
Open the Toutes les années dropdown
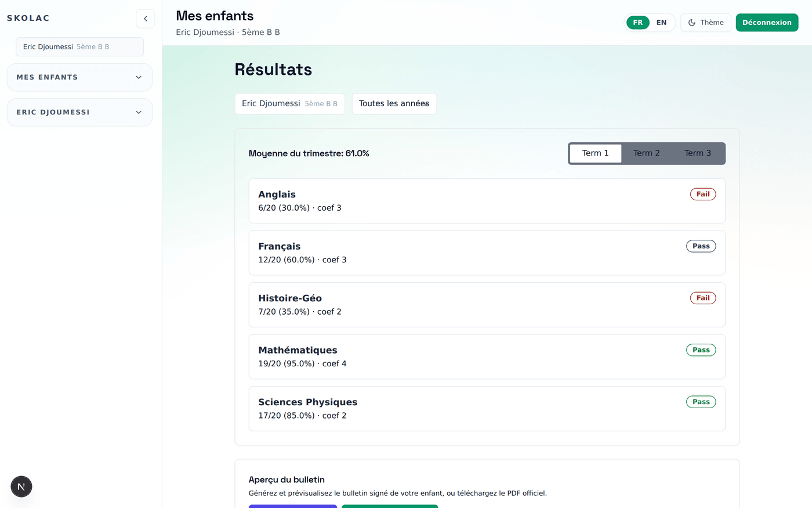tap(394, 104)
